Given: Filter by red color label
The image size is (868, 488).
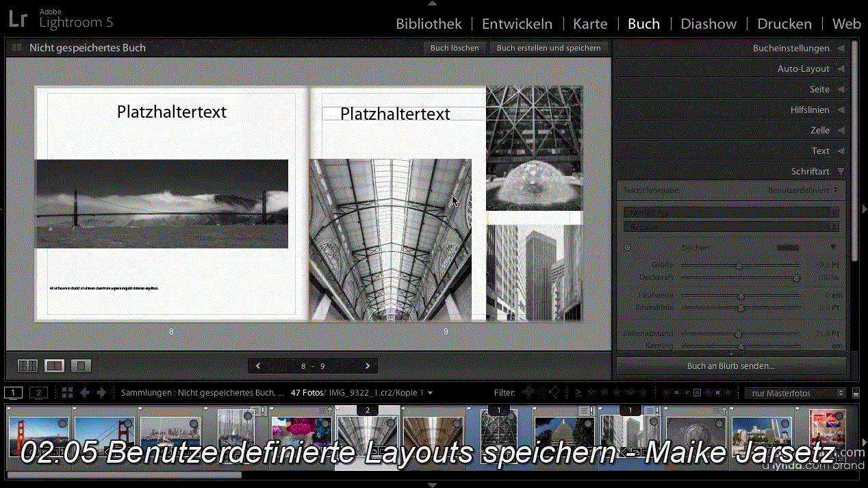Looking at the screenshot, I should point(665,393).
